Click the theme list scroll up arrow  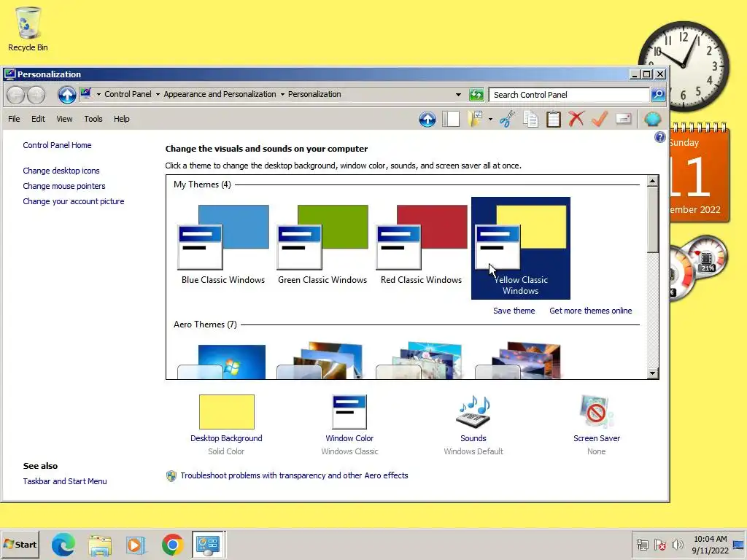(x=653, y=181)
